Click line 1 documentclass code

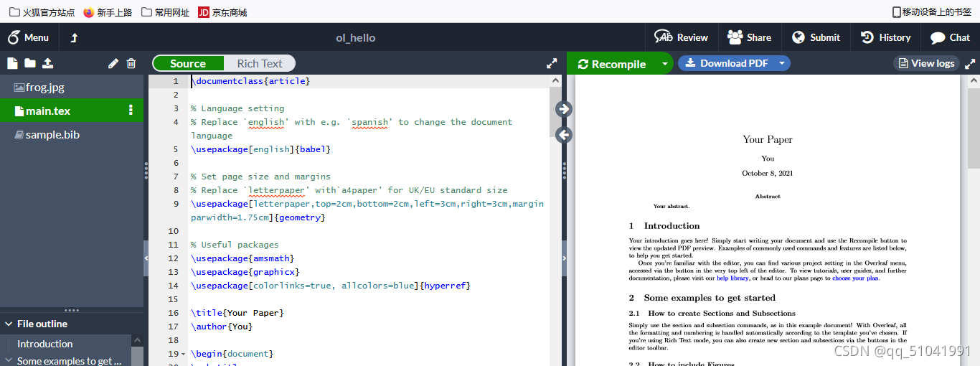pyautogui.click(x=250, y=81)
